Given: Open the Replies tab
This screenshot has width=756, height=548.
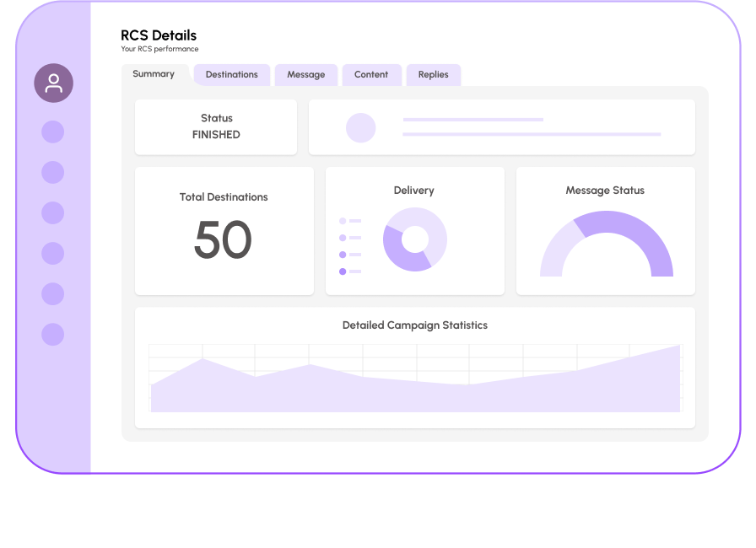Looking at the screenshot, I should coord(433,74).
